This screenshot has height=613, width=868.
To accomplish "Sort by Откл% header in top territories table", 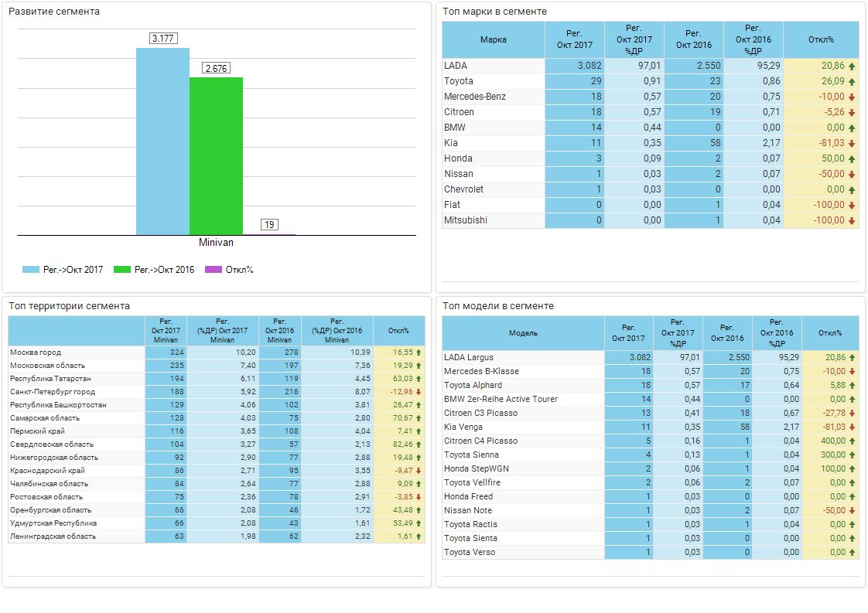I will [398, 331].
